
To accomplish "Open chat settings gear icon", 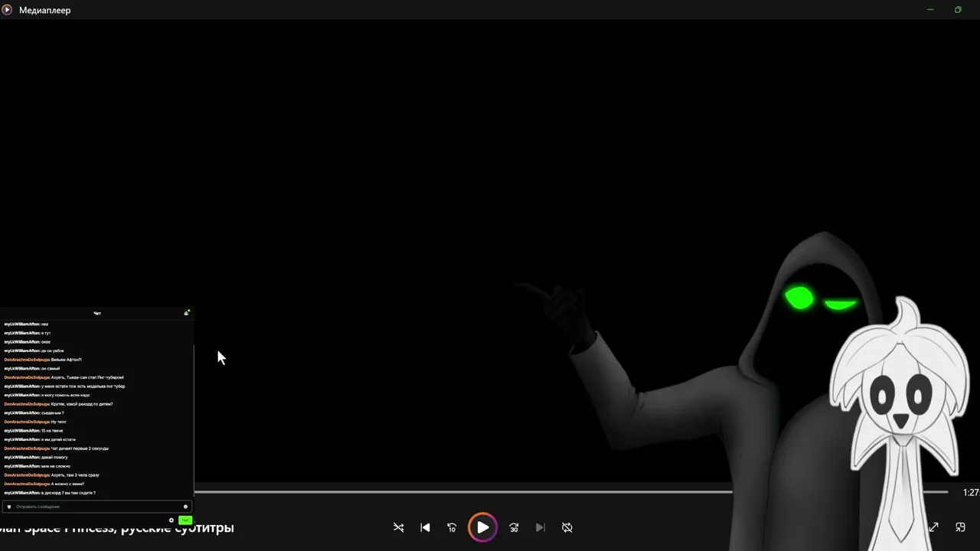I will click(x=171, y=520).
